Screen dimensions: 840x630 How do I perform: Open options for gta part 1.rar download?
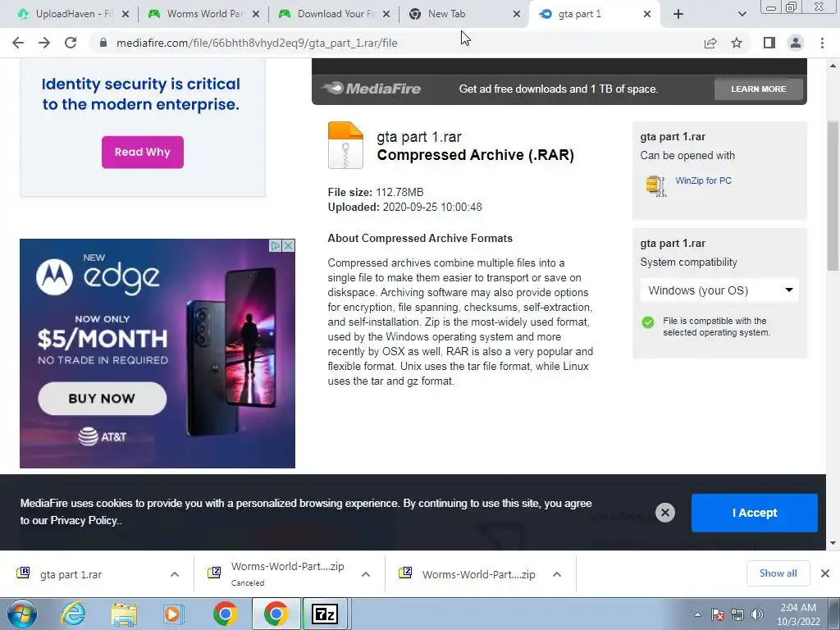(x=175, y=574)
